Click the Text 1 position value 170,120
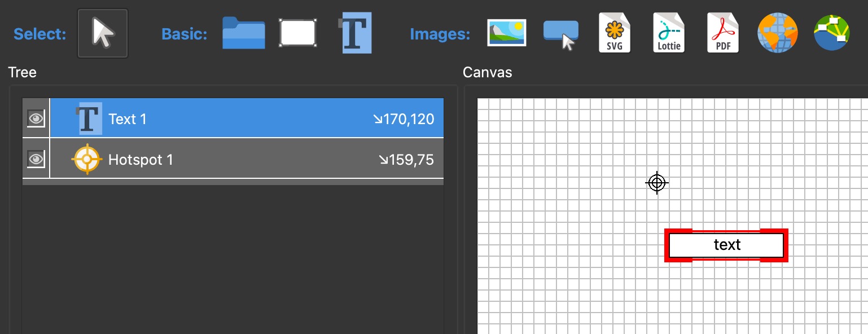Viewport: 868px width, 334px height. pos(404,119)
